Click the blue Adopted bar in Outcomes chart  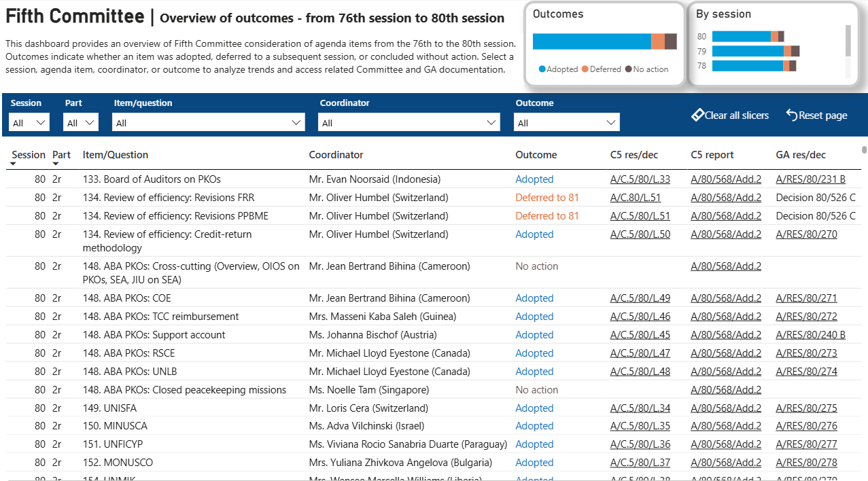click(591, 41)
